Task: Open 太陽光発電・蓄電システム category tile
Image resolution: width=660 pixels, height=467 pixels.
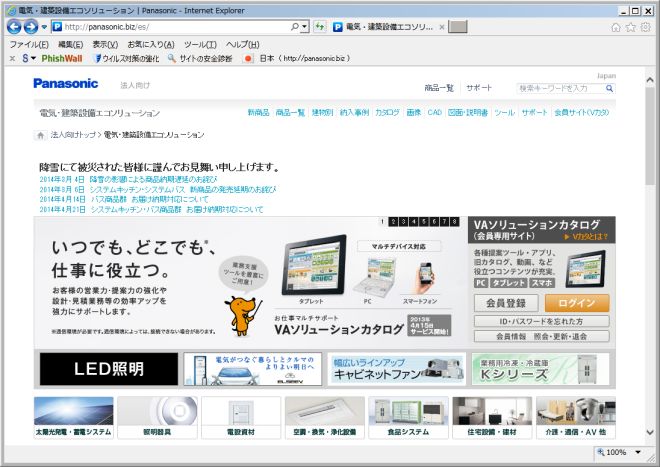Action: [x=74, y=417]
